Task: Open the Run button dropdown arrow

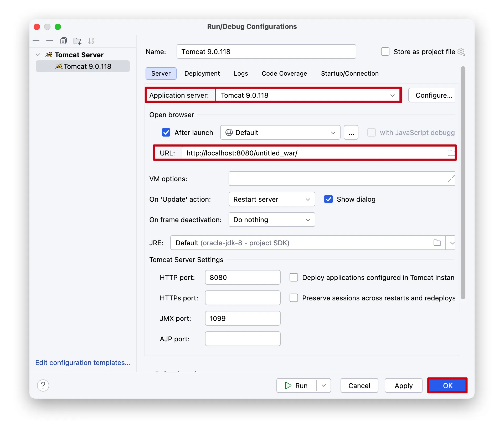Action: (x=324, y=385)
